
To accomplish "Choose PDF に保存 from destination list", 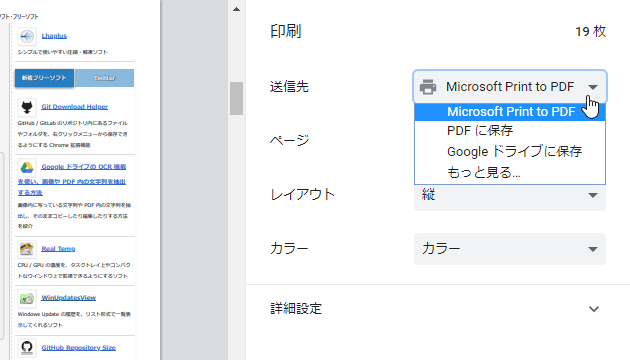I will pos(509,131).
